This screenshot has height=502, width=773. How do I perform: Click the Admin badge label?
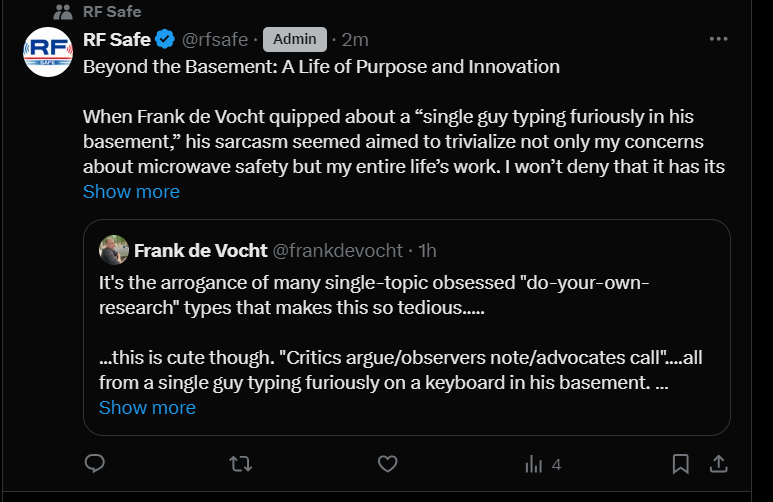pos(295,40)
